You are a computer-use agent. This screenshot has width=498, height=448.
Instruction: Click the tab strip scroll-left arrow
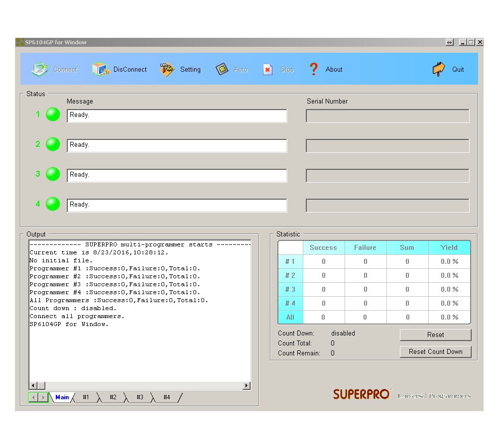[x=33, y=397]
